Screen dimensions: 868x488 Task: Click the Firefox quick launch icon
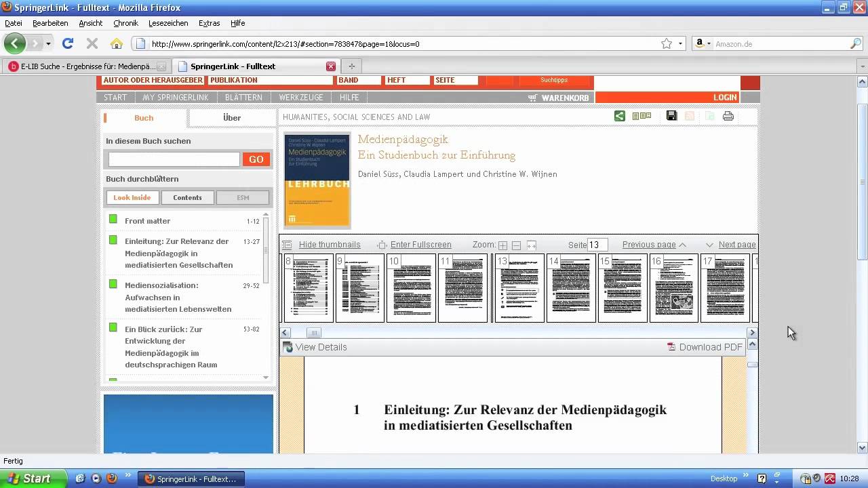tap(111, 479)
